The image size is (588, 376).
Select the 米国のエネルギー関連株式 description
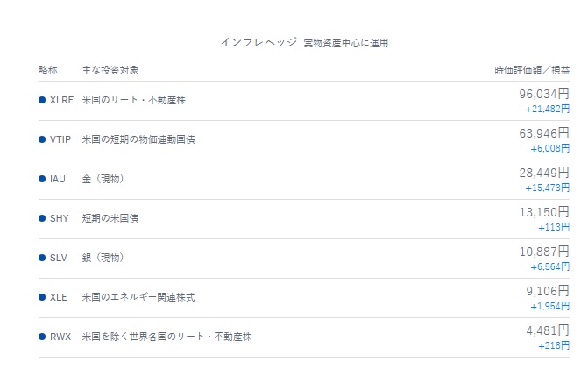(138, 297)
